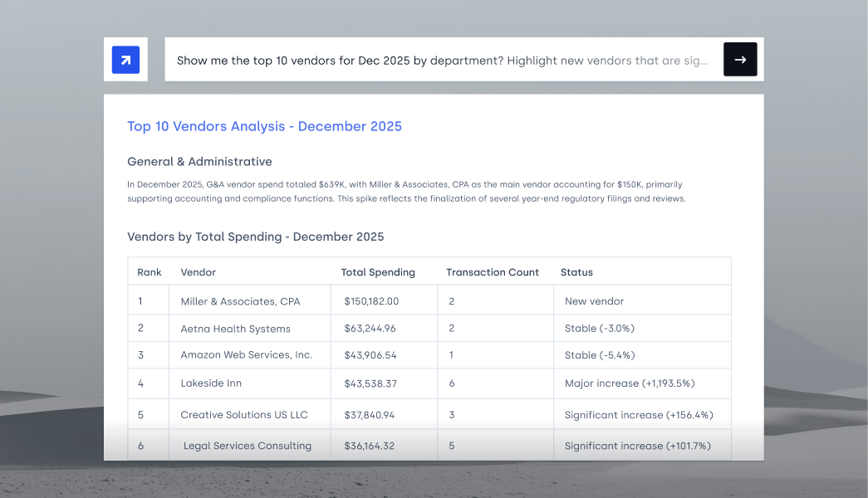This screenshot has height=498, width=868.
Task: Click the $150,182.00 total spending amount
Action: 371,301
